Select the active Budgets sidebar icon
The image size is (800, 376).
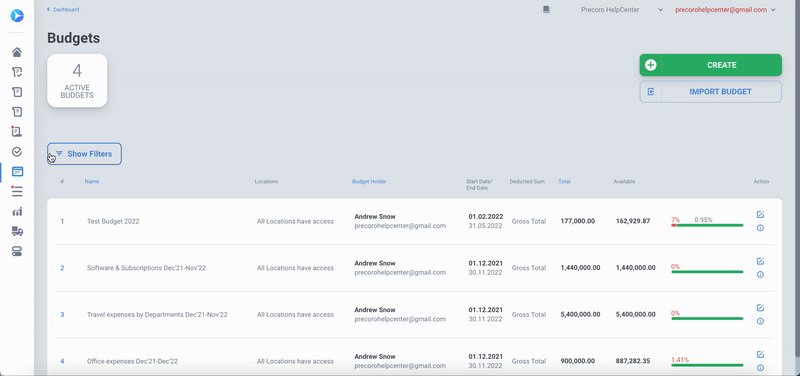coord(17,171)
